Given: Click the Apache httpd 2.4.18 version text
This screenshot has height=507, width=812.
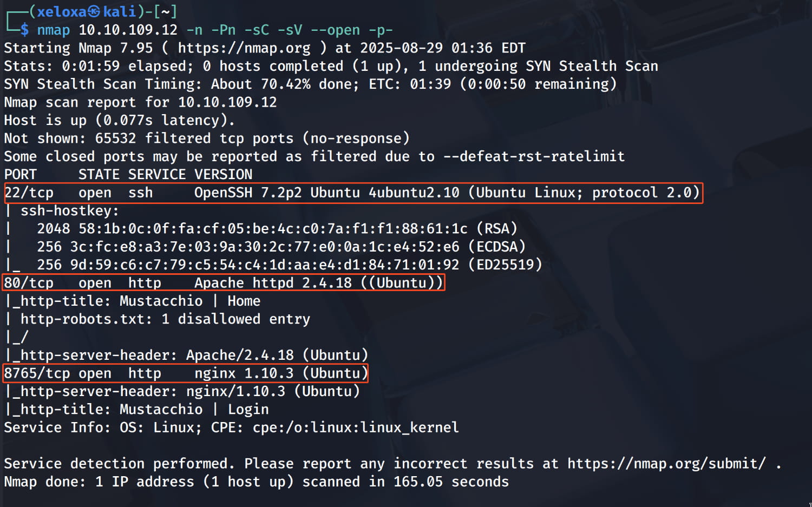Looking at the screenshot, I should [x=273, y=283].
